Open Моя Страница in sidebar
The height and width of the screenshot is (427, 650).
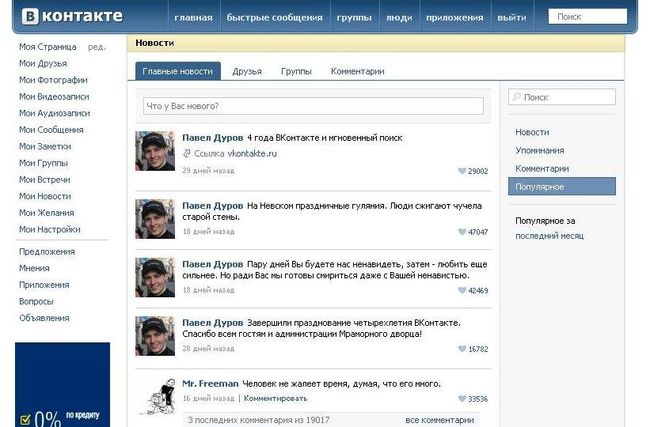(48, 47)
